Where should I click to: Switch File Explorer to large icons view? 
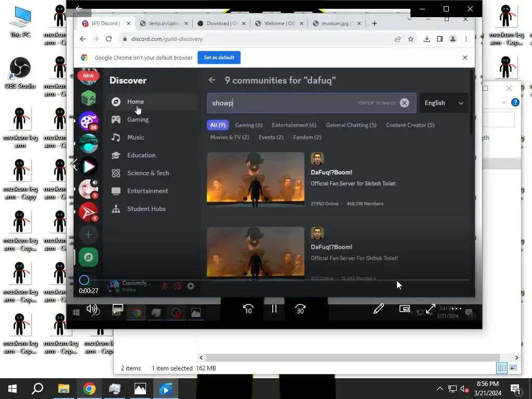[513, 368]
